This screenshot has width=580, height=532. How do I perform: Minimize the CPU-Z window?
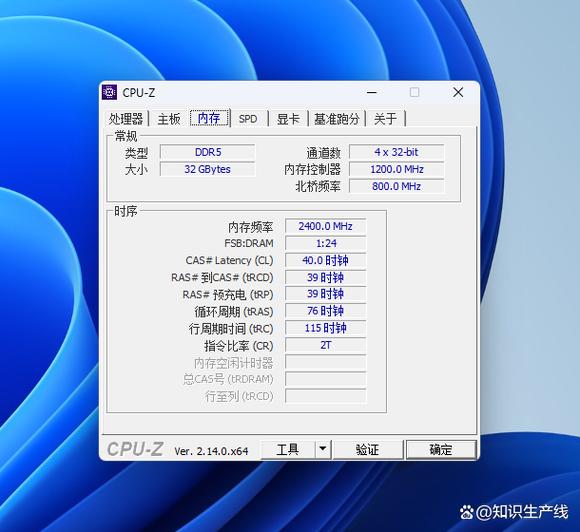(x=372, y=92)
